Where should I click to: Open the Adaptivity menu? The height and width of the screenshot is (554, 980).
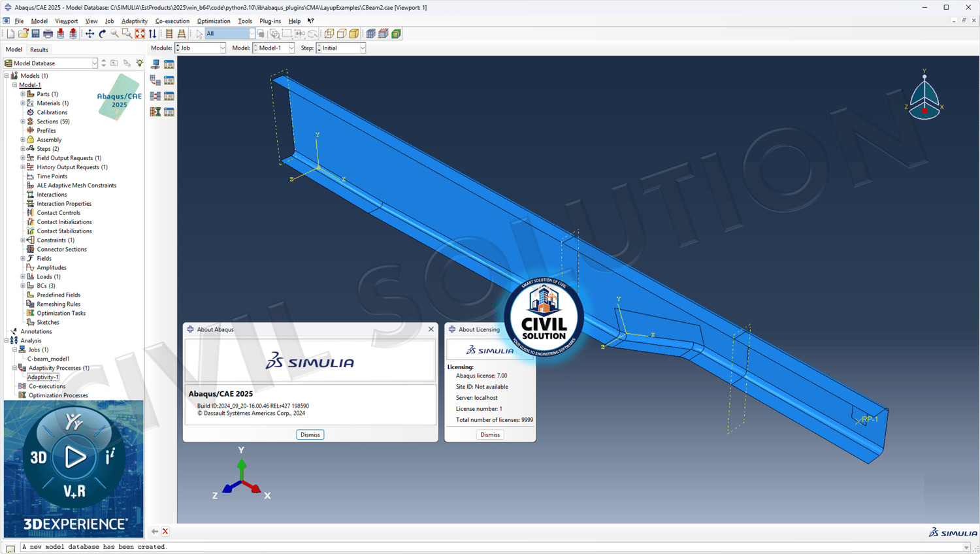[135, 21]
